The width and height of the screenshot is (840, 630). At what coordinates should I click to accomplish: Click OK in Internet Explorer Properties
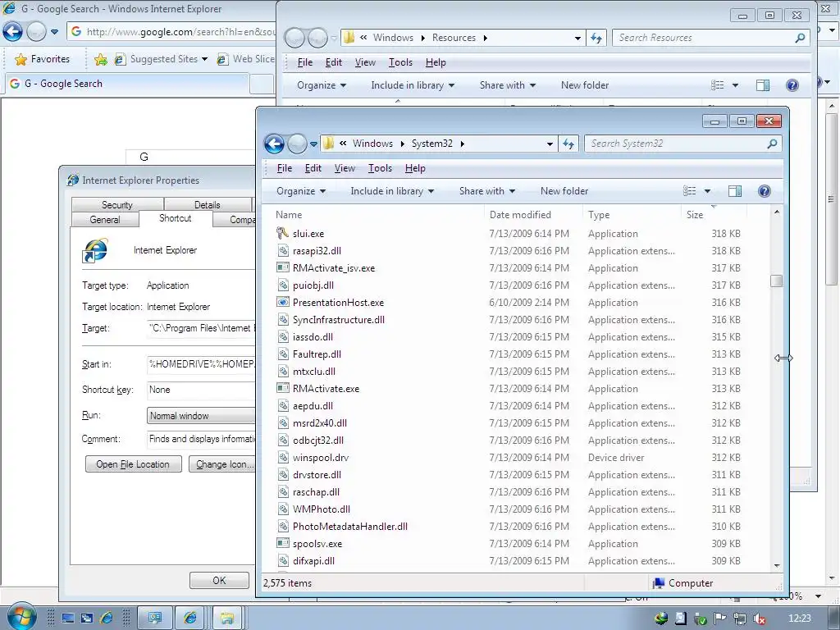coord(219,580)
